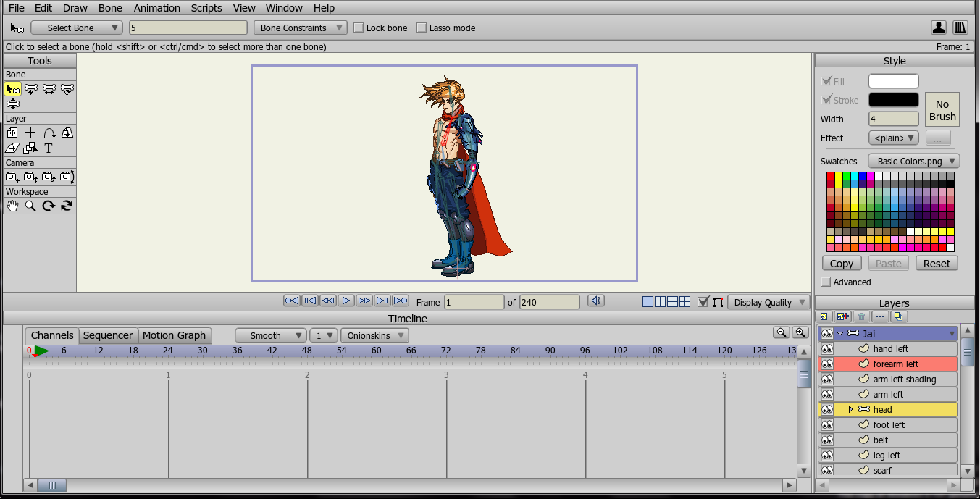This screenshot has height=499, width=980.
Task: Select the Zoom Camera tool
Action: (x=30, y=177)
